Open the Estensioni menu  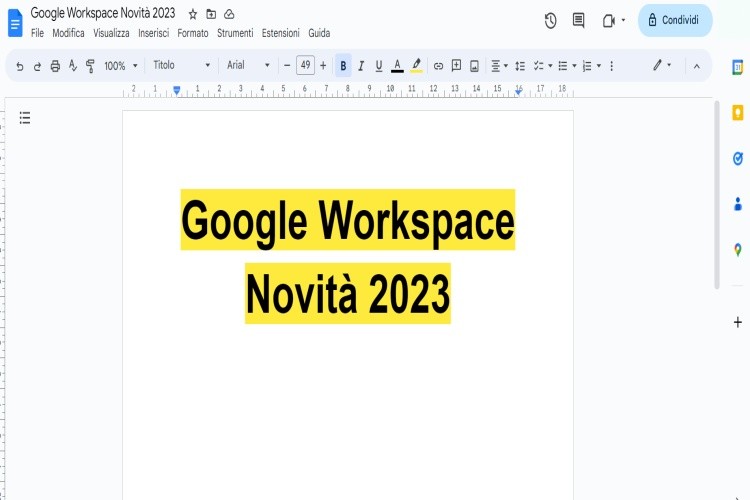[281, 33]
